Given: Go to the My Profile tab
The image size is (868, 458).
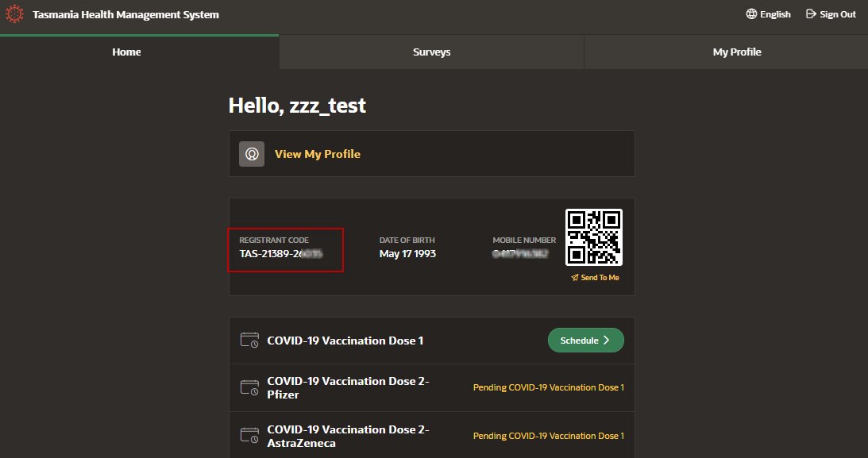Looking at the screenshot, I should 736,52.
